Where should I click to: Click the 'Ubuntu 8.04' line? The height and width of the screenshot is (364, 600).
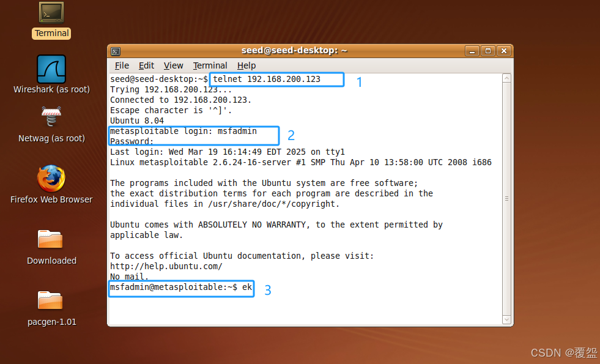coord(137,121)
